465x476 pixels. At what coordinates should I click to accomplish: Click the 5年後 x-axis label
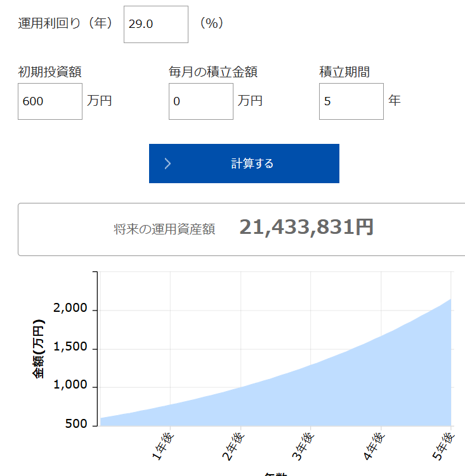point(443,446)
